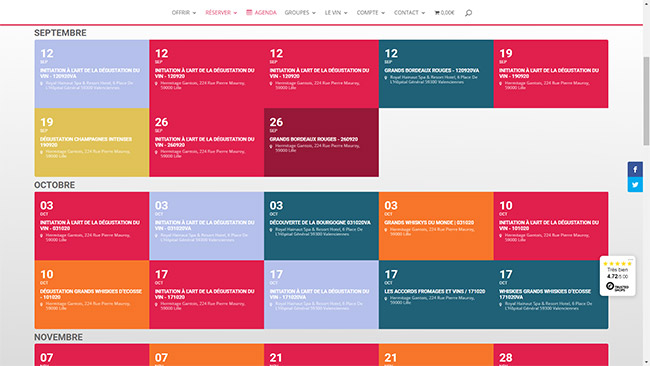Open the 17 Oct Initiation 171020 Lille event
650x366 pixels.
click(x=206, y=295)
